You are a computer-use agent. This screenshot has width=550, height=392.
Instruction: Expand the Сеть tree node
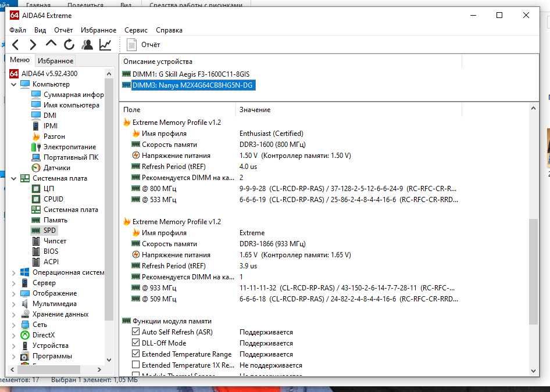(x=14, y=325)
